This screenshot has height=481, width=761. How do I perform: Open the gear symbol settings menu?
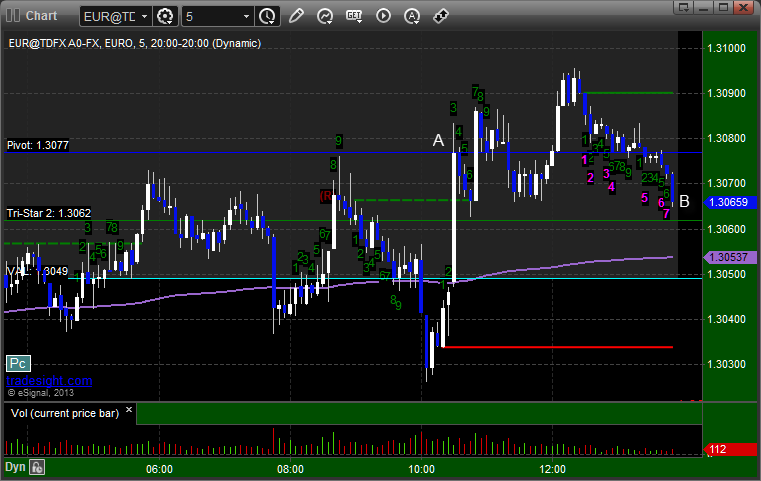coord(165,17)
